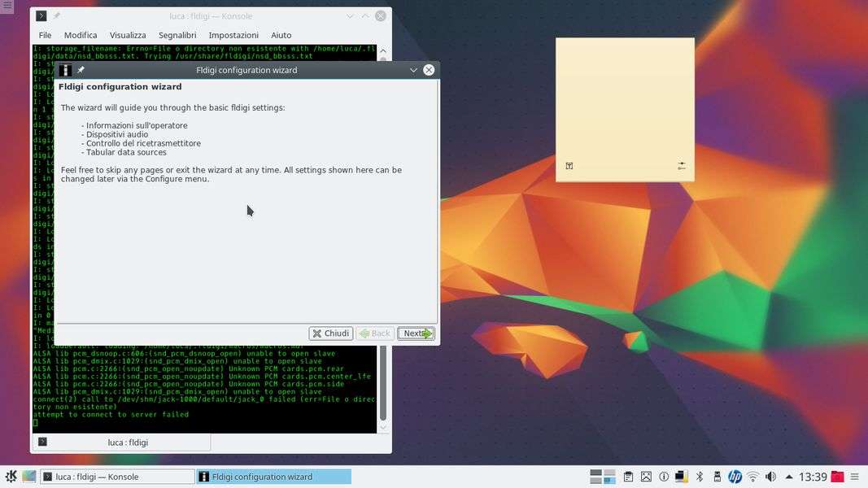The height and width of the screenshot is (488, 868).
Task: Click the USB removable device tray icon
Action: (717, 477)
